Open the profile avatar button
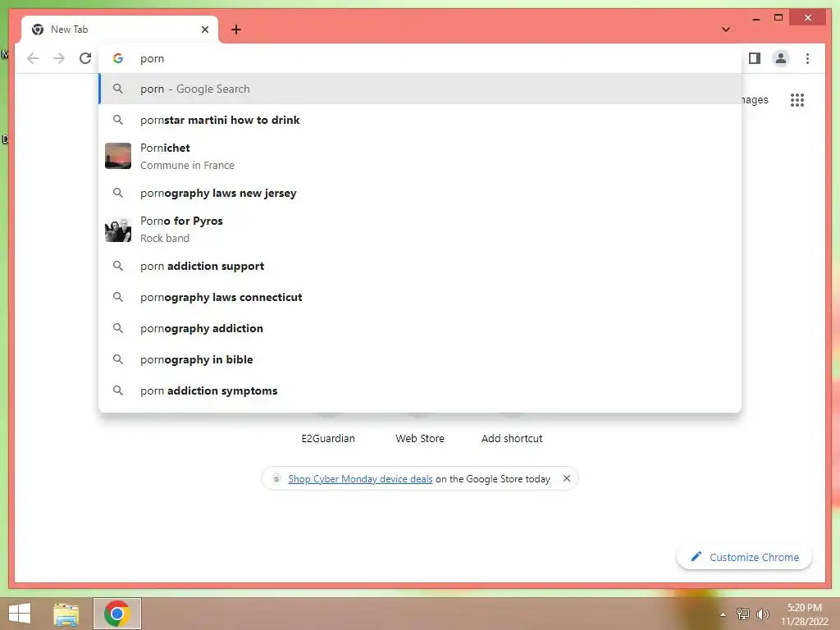840x630 pixels. point(781,58)
